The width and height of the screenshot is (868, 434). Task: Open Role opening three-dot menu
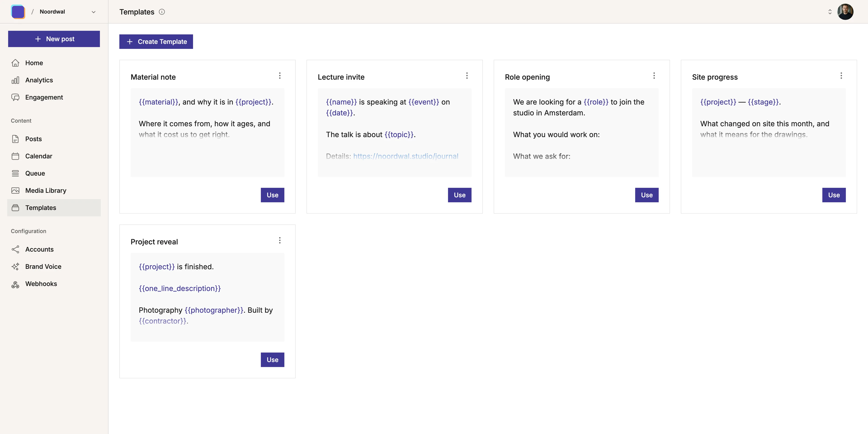(x=654, y=76)
